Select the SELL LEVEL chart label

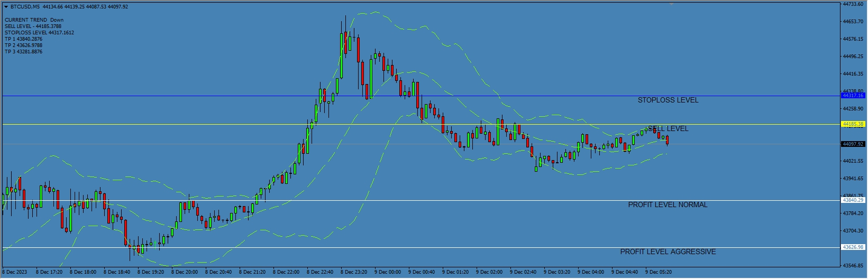click(668, 128)
